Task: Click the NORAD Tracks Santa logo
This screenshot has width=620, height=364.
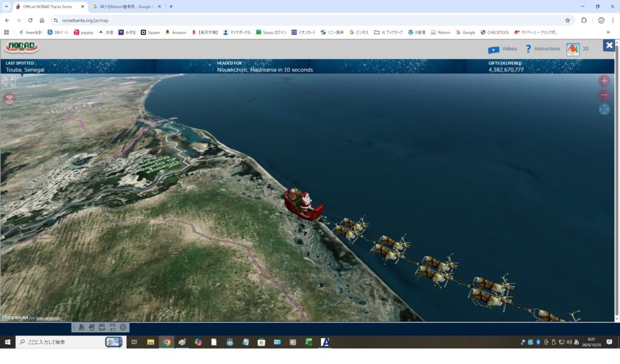Action: 21,48
